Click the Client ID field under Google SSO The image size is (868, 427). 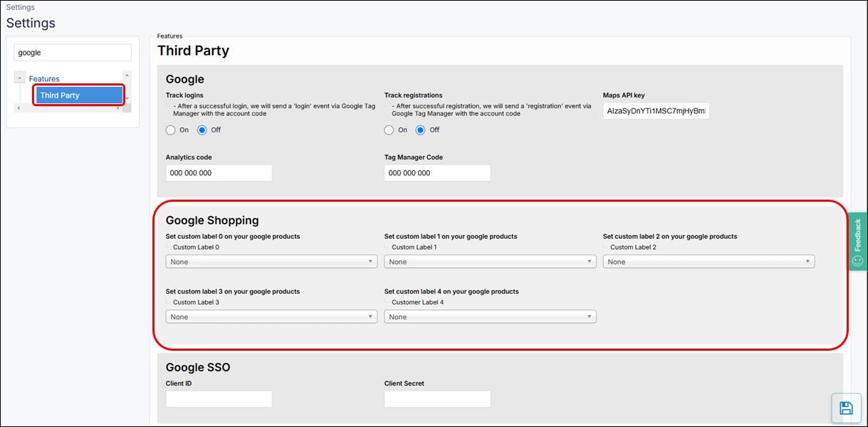pos(219,398)
